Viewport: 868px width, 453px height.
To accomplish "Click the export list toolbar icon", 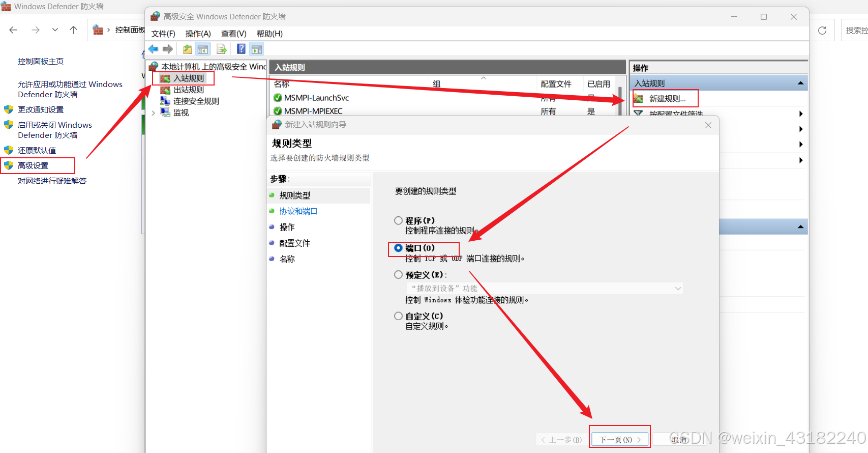I will tap(222, 49).
